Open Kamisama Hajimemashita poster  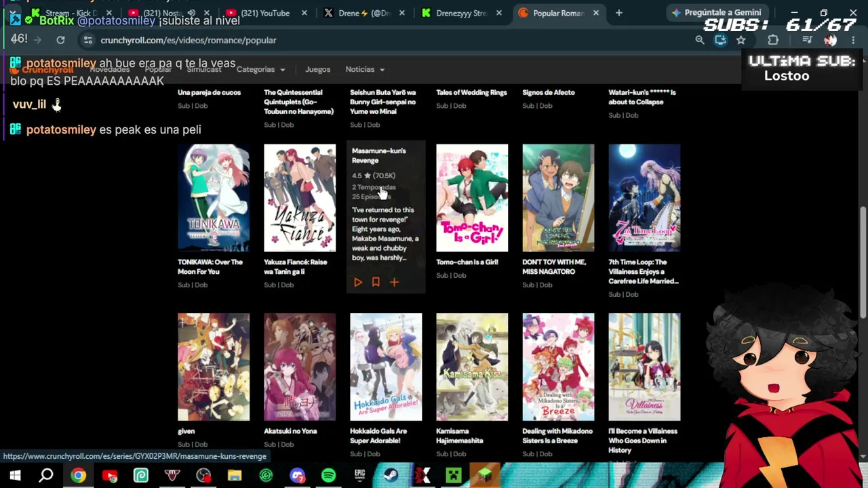pos(472,367)
